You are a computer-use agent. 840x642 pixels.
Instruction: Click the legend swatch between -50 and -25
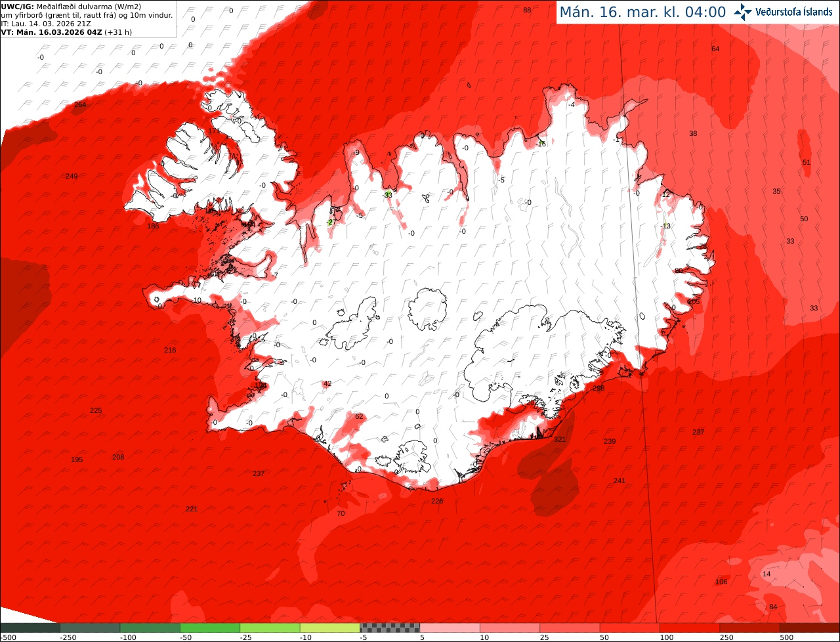[210, 628]
